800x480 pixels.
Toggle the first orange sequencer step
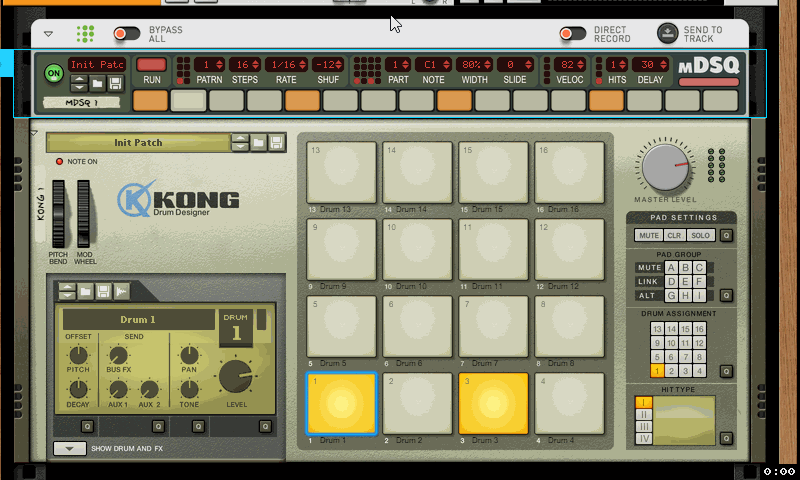[150, 100]
